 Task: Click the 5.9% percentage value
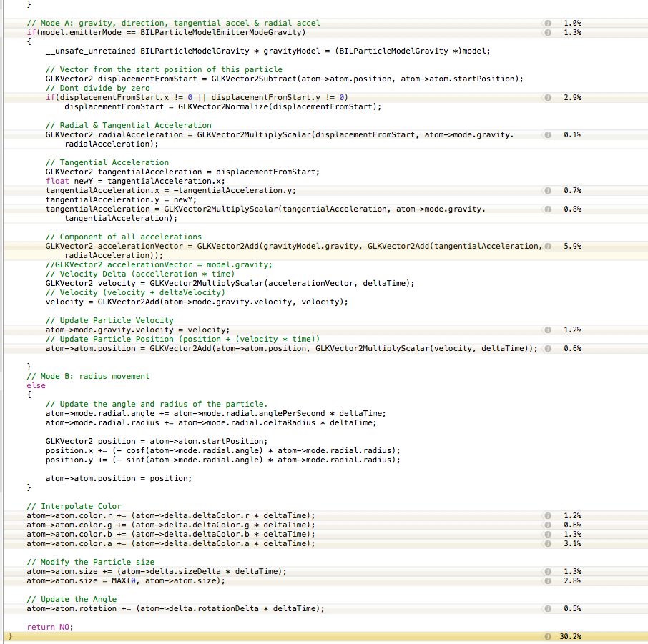click(572, 247)
